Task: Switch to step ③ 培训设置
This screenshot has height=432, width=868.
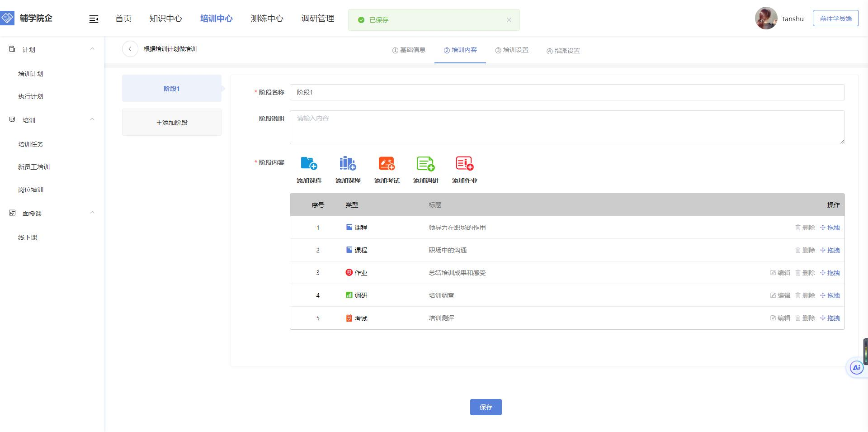Action: click(x=512, y=50)
